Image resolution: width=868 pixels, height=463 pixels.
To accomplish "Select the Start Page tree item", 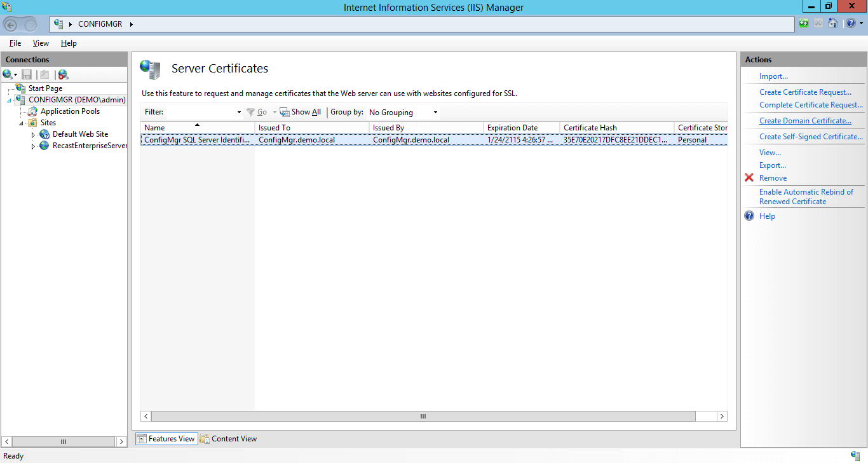I will pyautogui.click(x=45, y=88).
